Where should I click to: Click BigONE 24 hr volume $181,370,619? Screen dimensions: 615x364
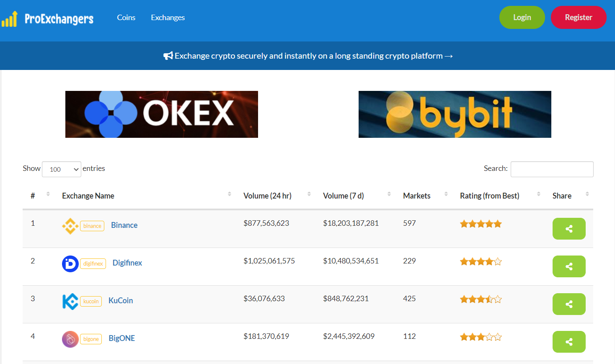pos(266,336)
